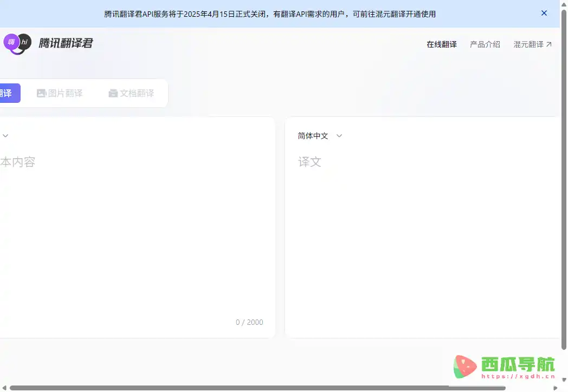
Task: Follow the 混元翻译 external link
Action: 532,44
